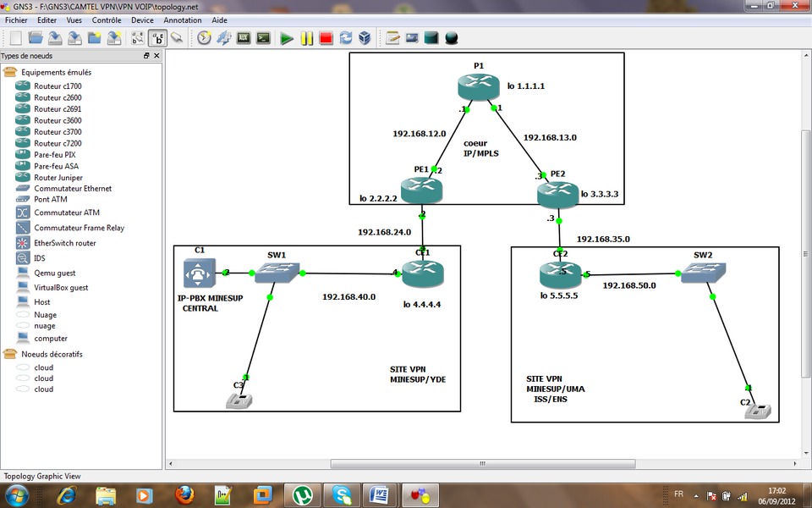
Task: Pause all devices with yellow pause icon
Action: point(306,38)
